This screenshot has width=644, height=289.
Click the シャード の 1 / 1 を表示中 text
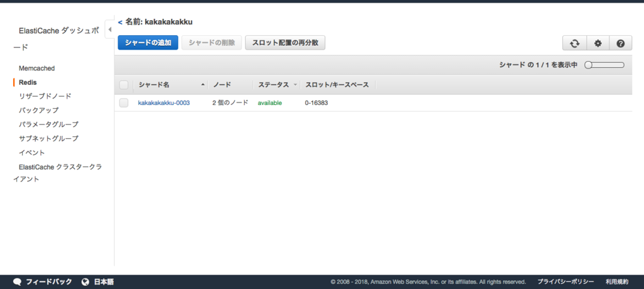click(x=538, y=65)
